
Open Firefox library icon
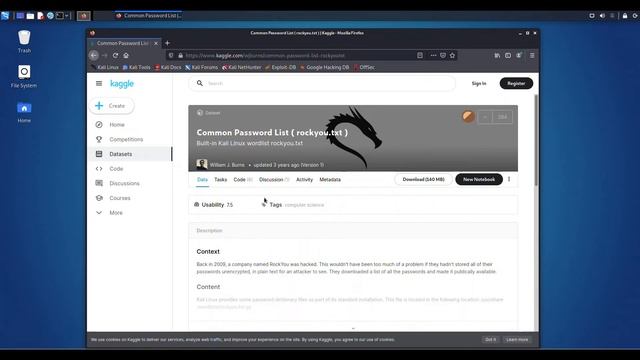497,55
